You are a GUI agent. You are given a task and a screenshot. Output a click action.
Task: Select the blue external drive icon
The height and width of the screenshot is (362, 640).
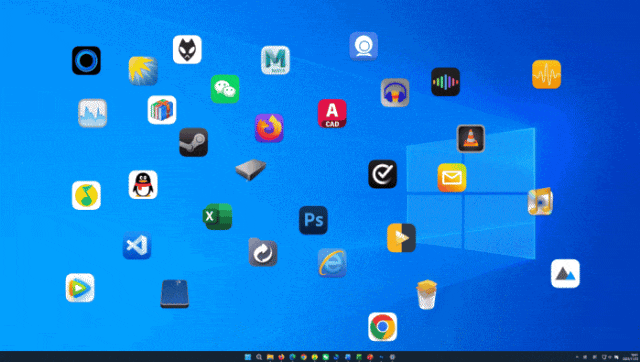175,294
